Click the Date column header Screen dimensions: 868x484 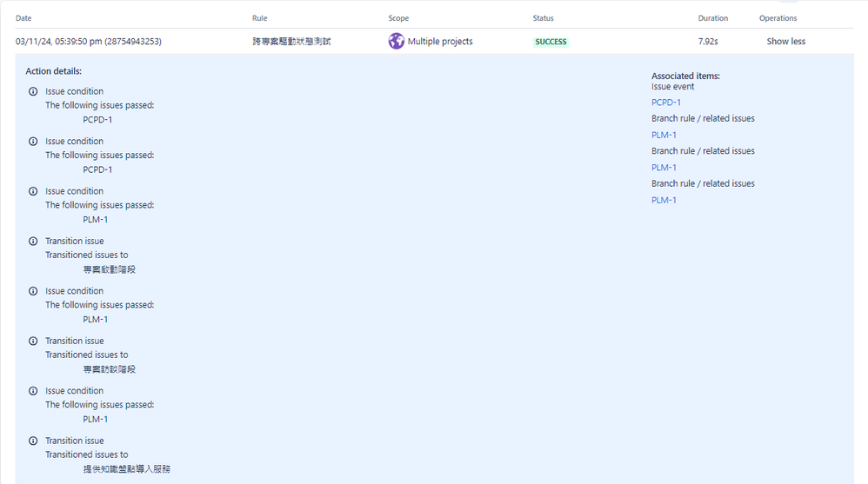tap(23, 18)
